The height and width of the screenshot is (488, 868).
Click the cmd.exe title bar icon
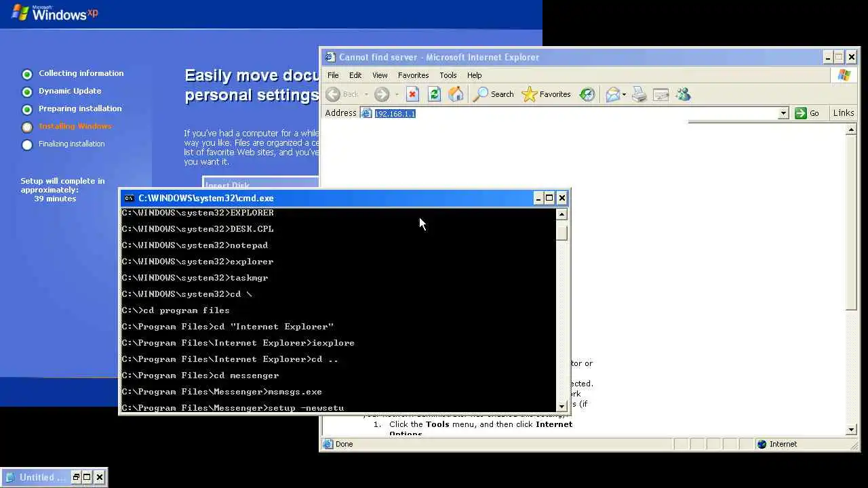point(129,198)
